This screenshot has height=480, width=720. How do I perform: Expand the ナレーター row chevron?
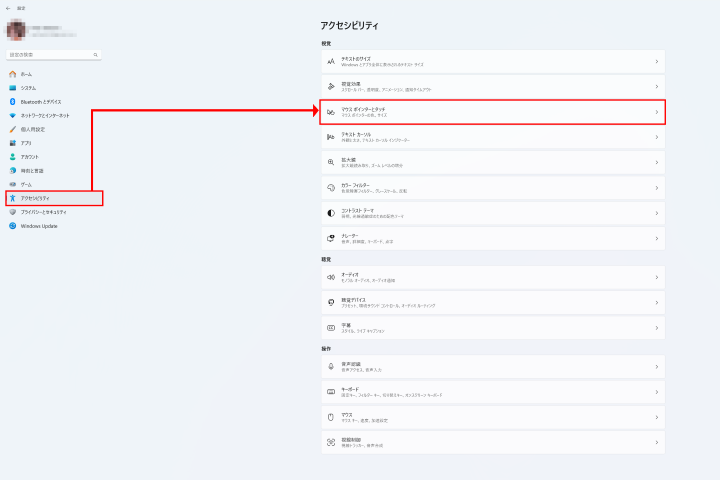pyautogui.click(x=657, y=238)
